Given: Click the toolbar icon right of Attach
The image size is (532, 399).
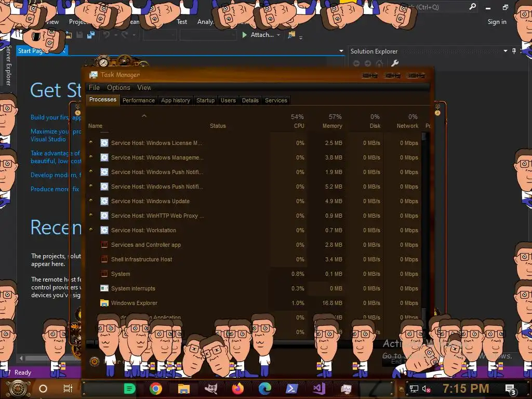Looking at the screenshot, I should coord(291,35).
